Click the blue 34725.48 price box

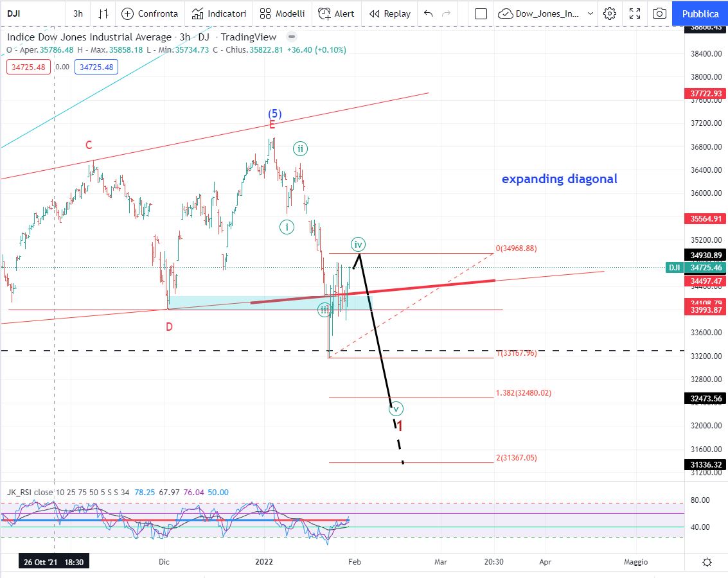(96, 67)
